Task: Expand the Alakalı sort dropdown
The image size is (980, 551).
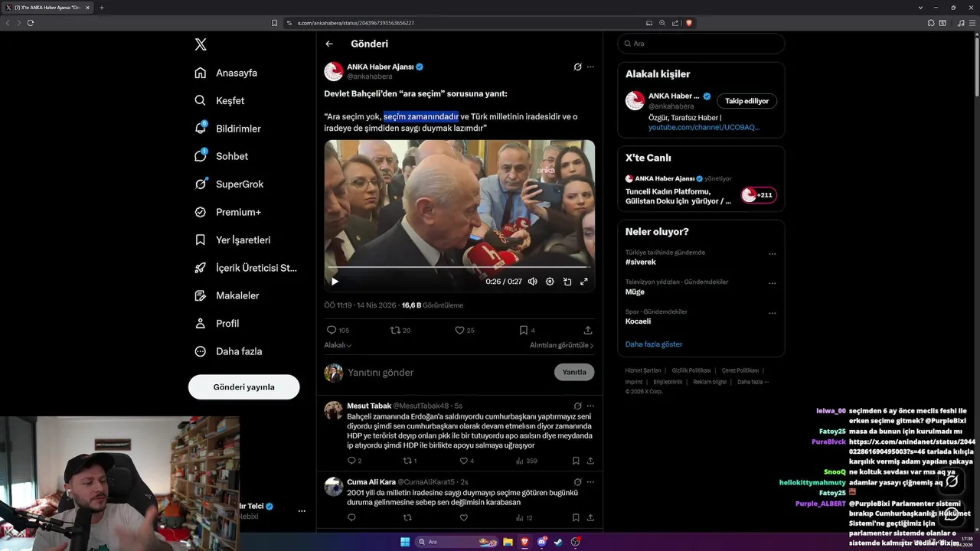Action: pos(338,345)
